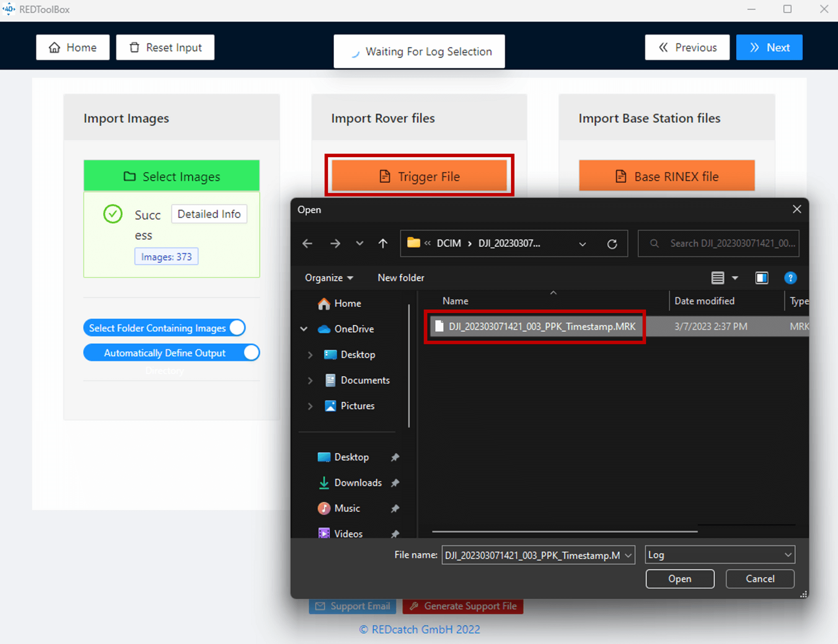This screenshot has width=838, height=644.
Task: Click the Home icon in REDToolBox toolbar
Action: (x=54, y=47)
